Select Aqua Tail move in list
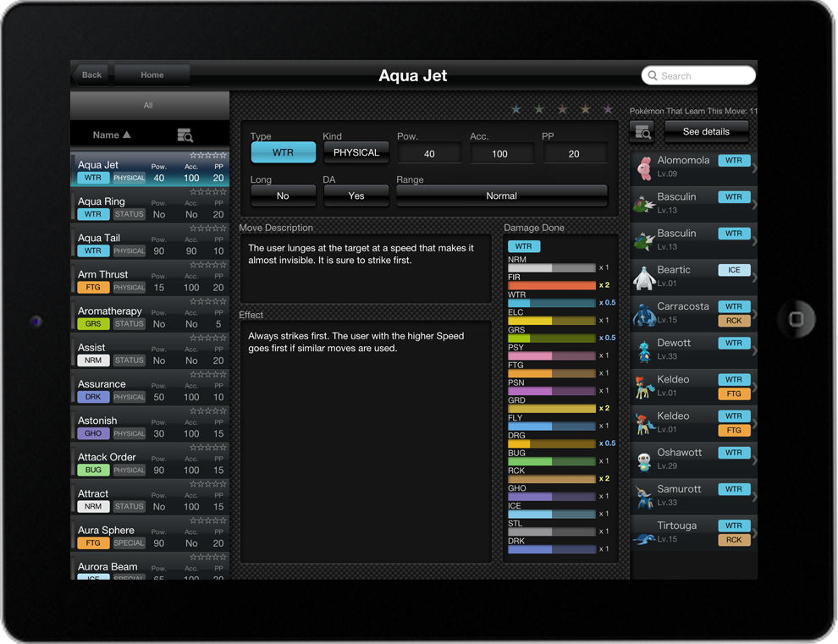Screen dimensions: 838x644 point(150,241)
